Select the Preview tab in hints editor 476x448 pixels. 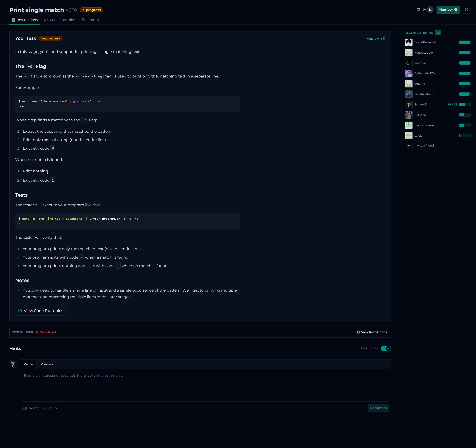coord(47,364)
